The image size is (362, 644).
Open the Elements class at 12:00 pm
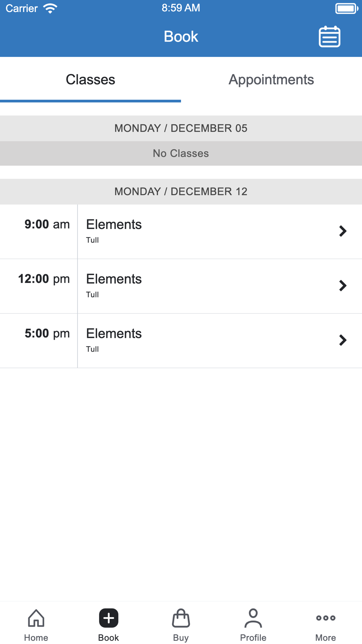181,286
